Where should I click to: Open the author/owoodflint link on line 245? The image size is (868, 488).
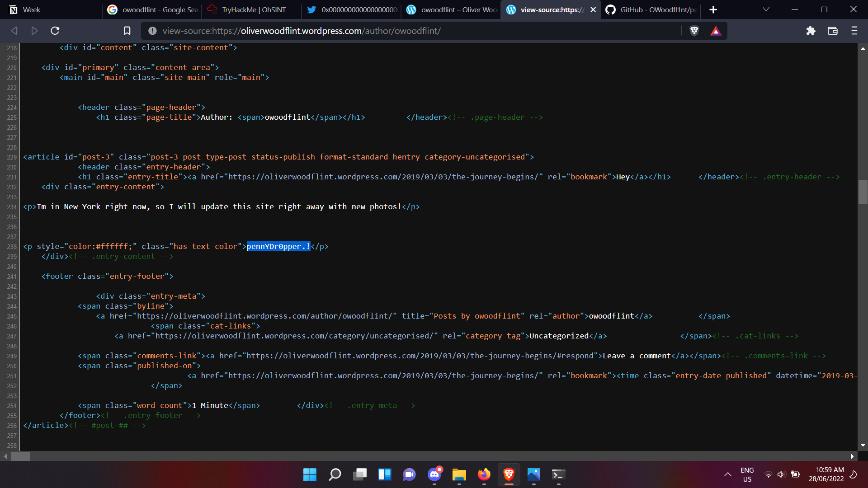(x=264, y=316)
